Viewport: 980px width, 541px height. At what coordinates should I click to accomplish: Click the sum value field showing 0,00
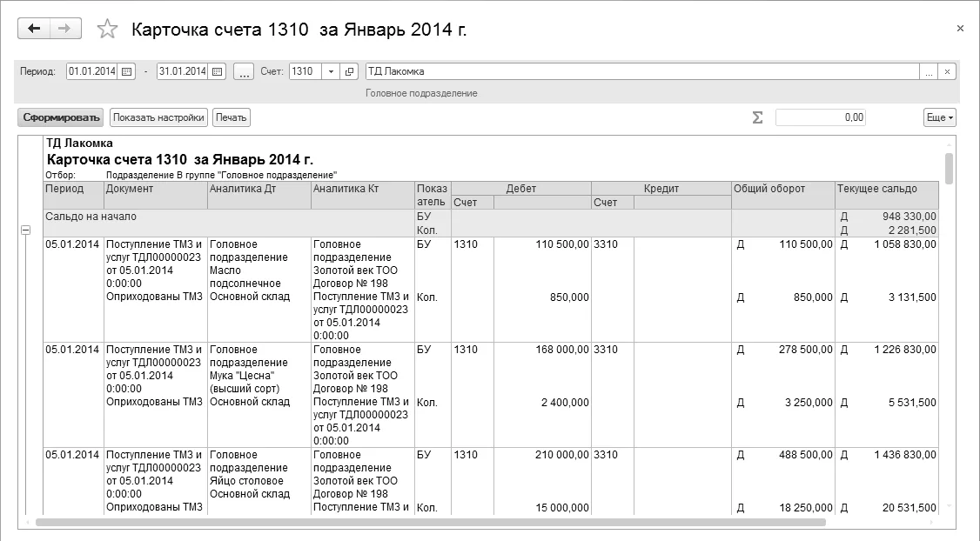[820, 117]
